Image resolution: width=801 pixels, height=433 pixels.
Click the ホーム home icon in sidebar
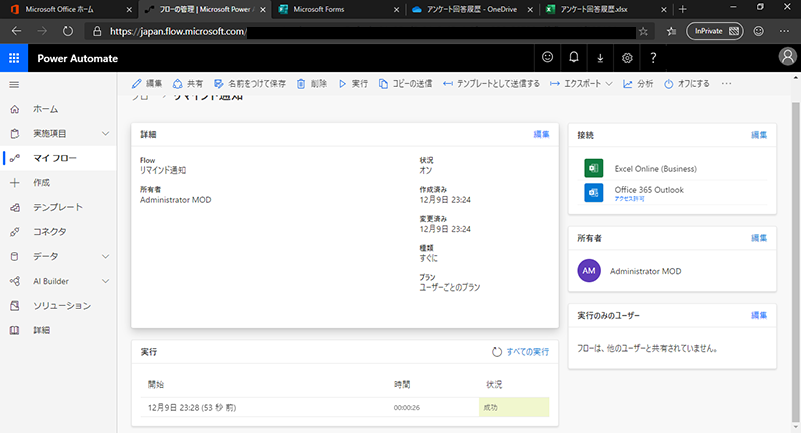tap(15, 109)
